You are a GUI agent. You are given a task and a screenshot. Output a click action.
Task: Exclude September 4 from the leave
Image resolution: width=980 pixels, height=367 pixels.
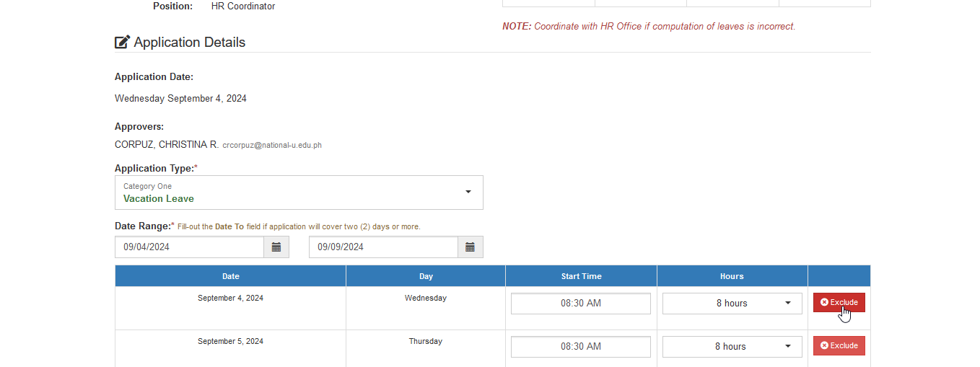pos(839,303)
